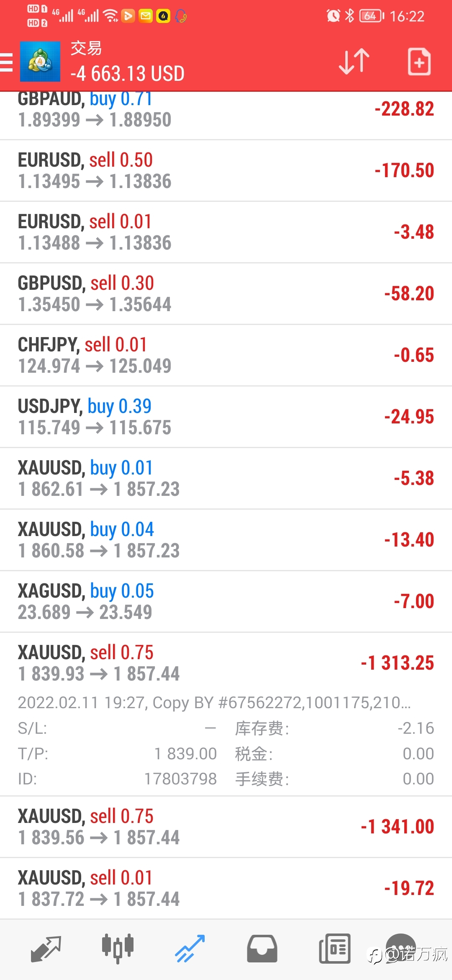Screen dimensions: 452x980
Task: Tap the Copy BY order comment line
Action: click(214, 702)
